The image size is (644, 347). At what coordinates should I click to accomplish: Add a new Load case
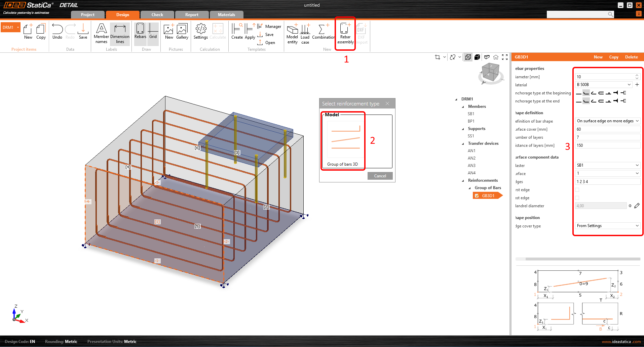[x=305, y=33]
